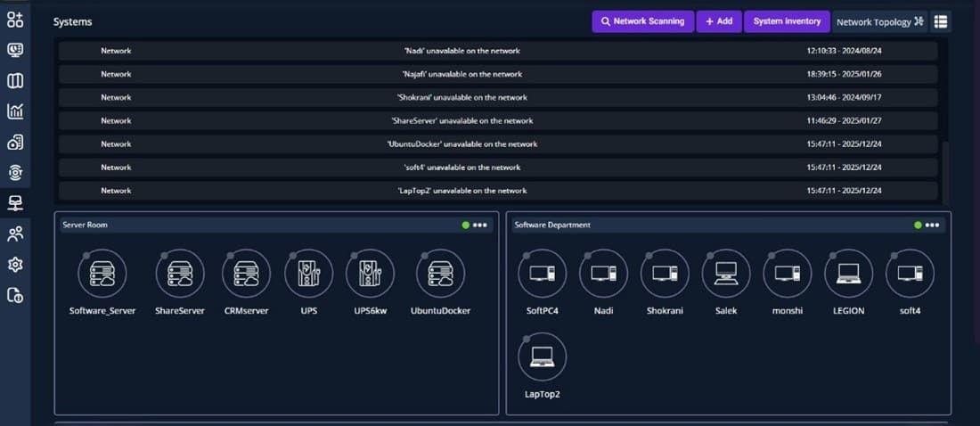Select the LEGION laptop icon

pos(849,274)
